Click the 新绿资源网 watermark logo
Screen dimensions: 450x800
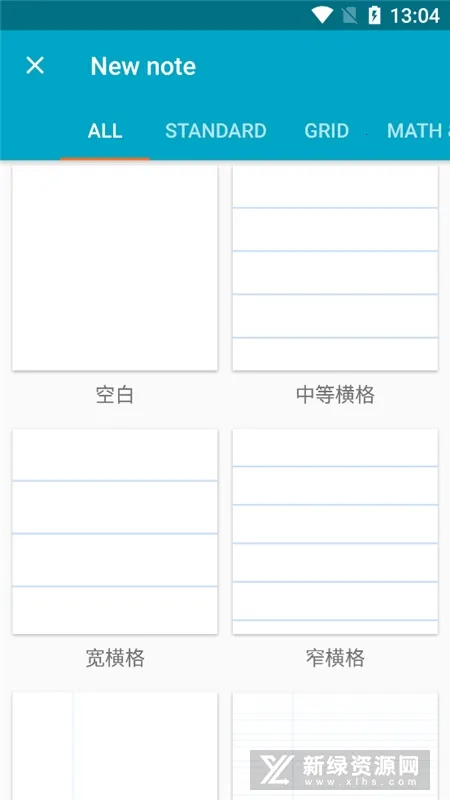(340, 770)
